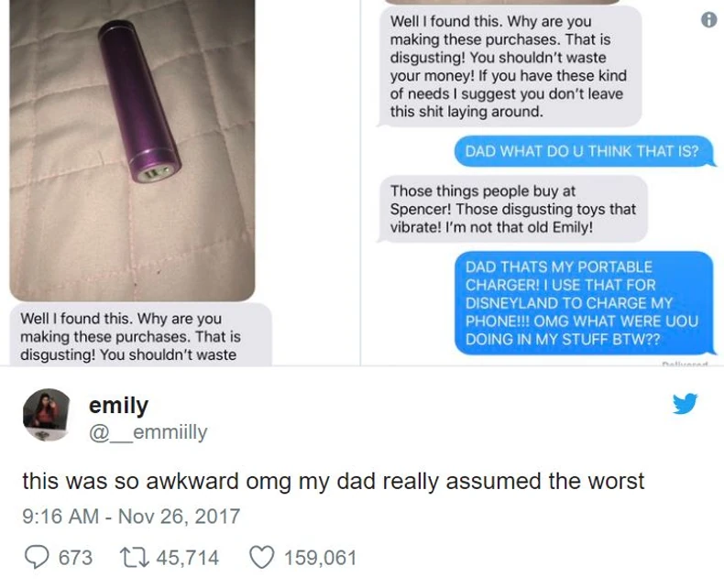Click the retweet arrows icon
724x588 pixels.
134,558
